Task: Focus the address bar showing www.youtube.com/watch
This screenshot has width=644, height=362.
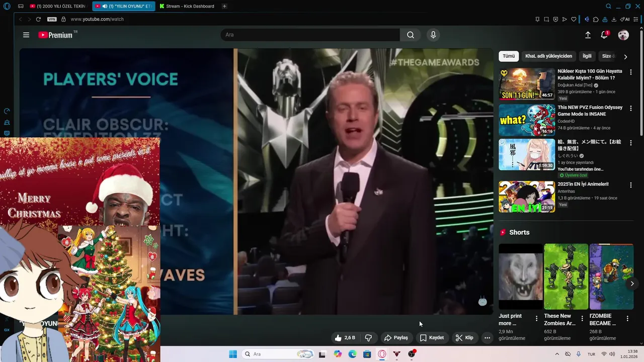Action: point(97,19)
